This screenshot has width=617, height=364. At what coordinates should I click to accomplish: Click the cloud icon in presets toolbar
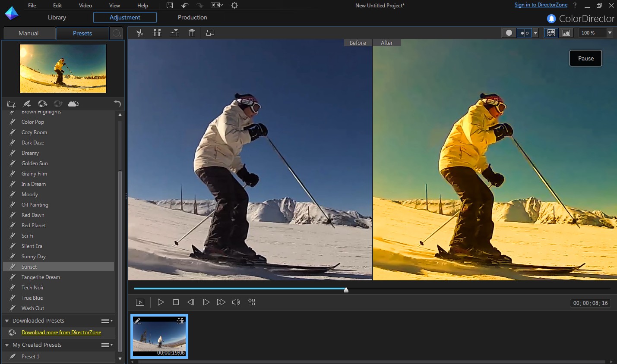pos(73,104)
